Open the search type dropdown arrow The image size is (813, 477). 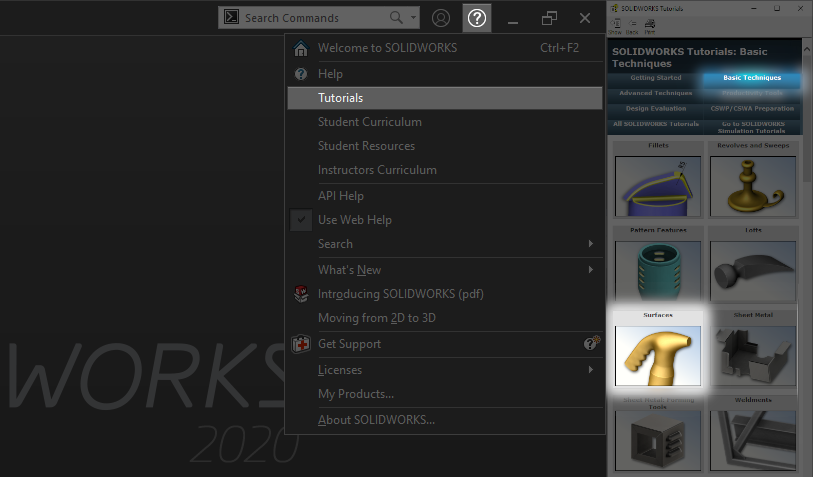413,18
